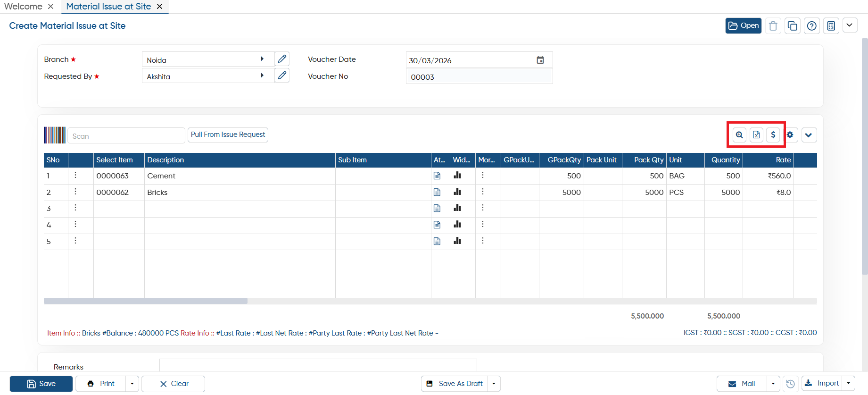
Task: Open More menu for Cement row
Action: 483,175
